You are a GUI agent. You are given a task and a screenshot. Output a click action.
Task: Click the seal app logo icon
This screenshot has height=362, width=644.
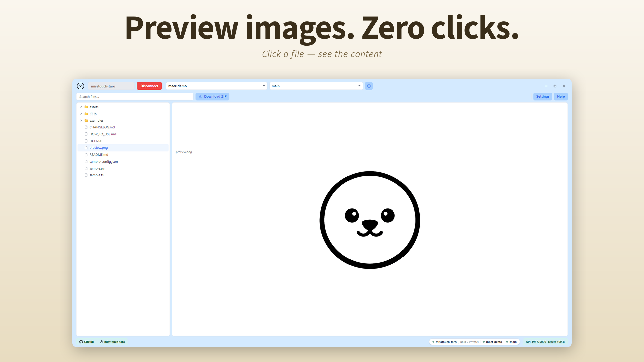click(x=80, y=86)
